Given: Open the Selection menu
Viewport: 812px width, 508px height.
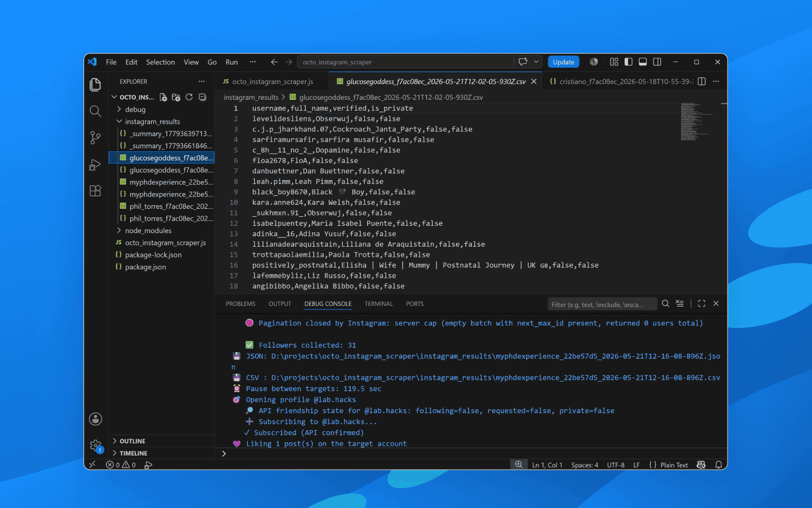Looking at the screenshot, I should coord(160,62).
